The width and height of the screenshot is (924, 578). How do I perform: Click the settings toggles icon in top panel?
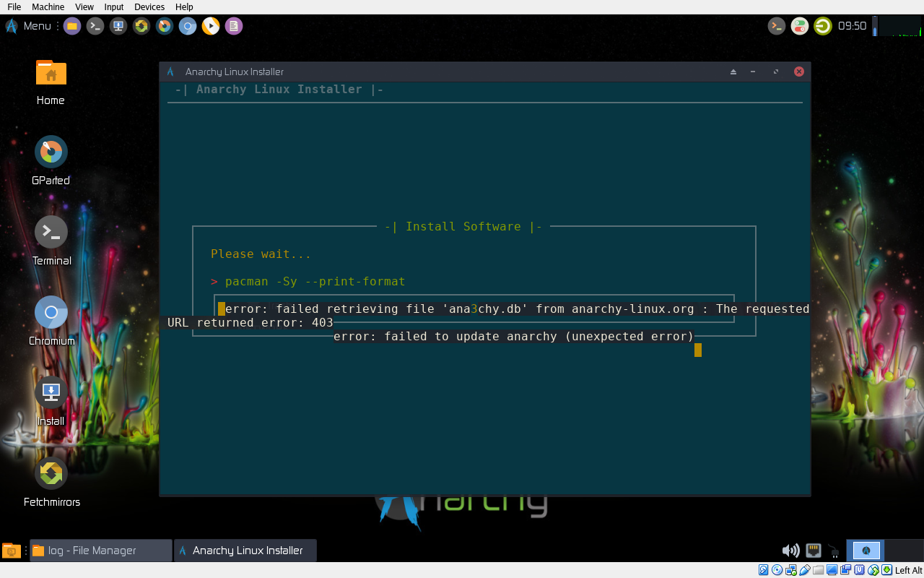click(x=799, y=26)
